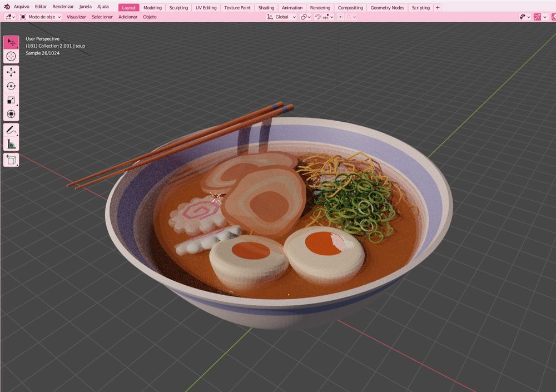Screen dimensions: 556x392
Task: Switch to the Scripting workspace tab
Action: pyautogui.click(x=420, y=7)
